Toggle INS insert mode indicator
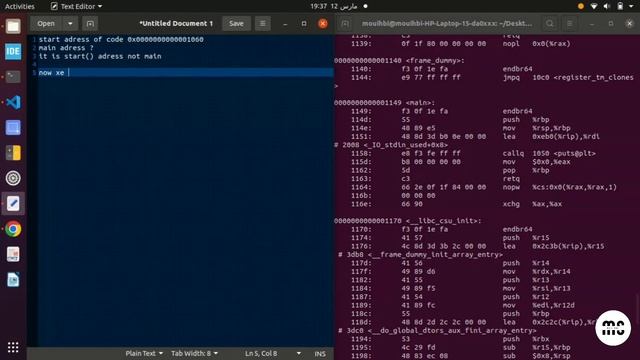Image resolution: width=640 pixels, height=360 pixels. click(320, 354)
